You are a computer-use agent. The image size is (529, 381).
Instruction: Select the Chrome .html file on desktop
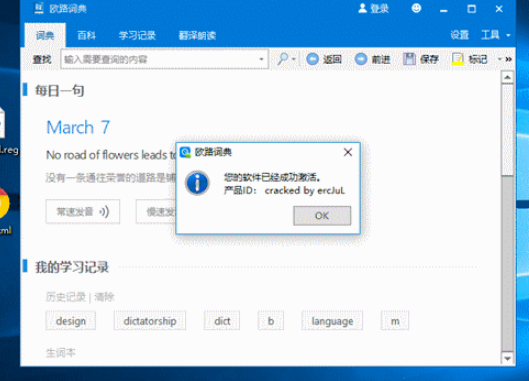[x=6, y=211]
